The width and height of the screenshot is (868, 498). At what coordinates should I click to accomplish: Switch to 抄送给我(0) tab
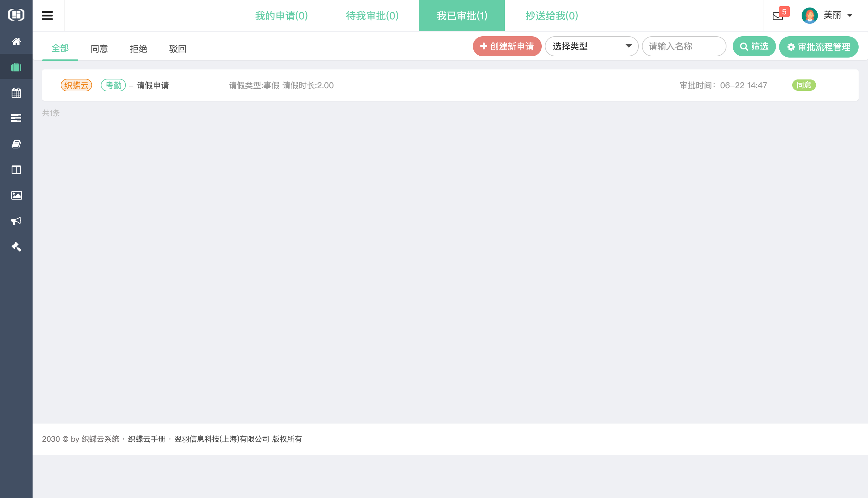pyautogui.click(x=552, y=16)
